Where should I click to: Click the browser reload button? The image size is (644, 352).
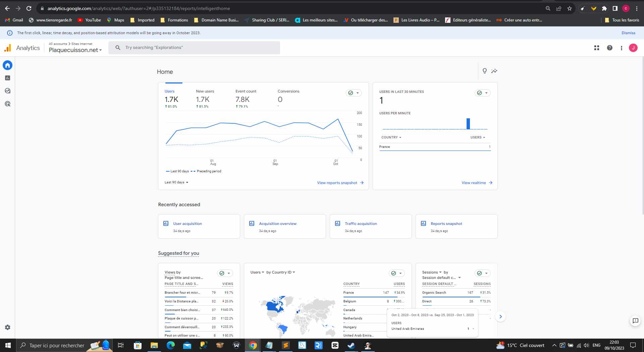(x=29, y=8)
